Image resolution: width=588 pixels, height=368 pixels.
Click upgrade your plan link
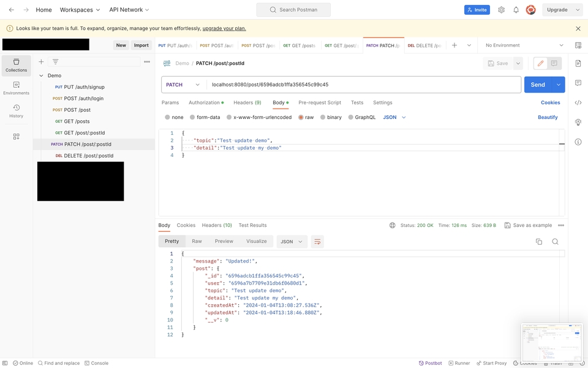(224, 29)
